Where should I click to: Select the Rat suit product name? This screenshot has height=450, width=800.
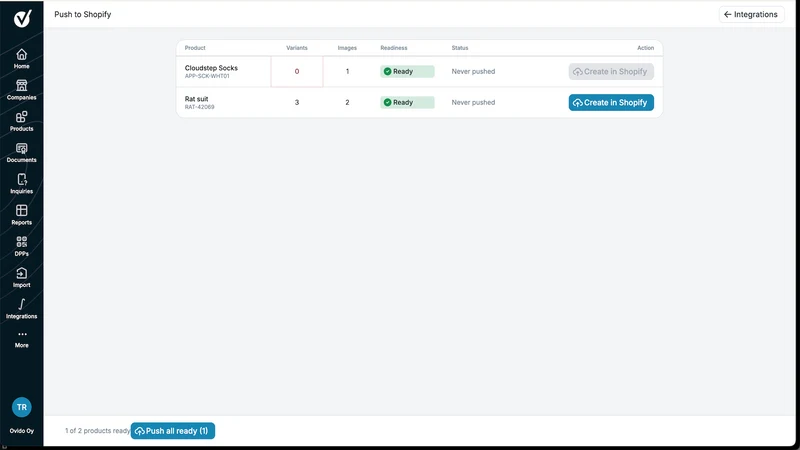196,99
